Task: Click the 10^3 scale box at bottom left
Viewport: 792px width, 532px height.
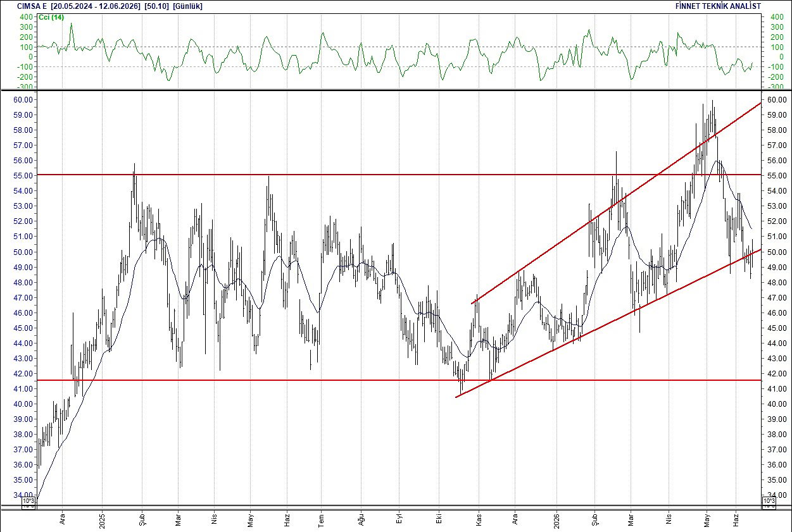Action: click(x=29, y=501)
